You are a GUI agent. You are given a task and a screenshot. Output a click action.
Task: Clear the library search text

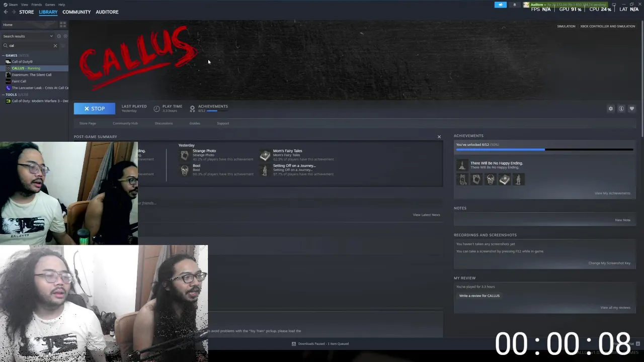pos(55,46)
